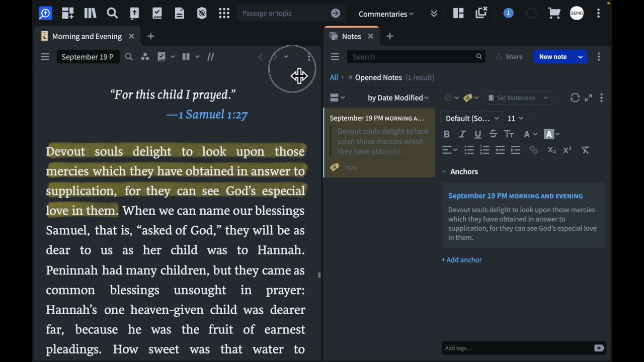
Task: Collapse the Anchors section
Action: [x=444, y=172]
